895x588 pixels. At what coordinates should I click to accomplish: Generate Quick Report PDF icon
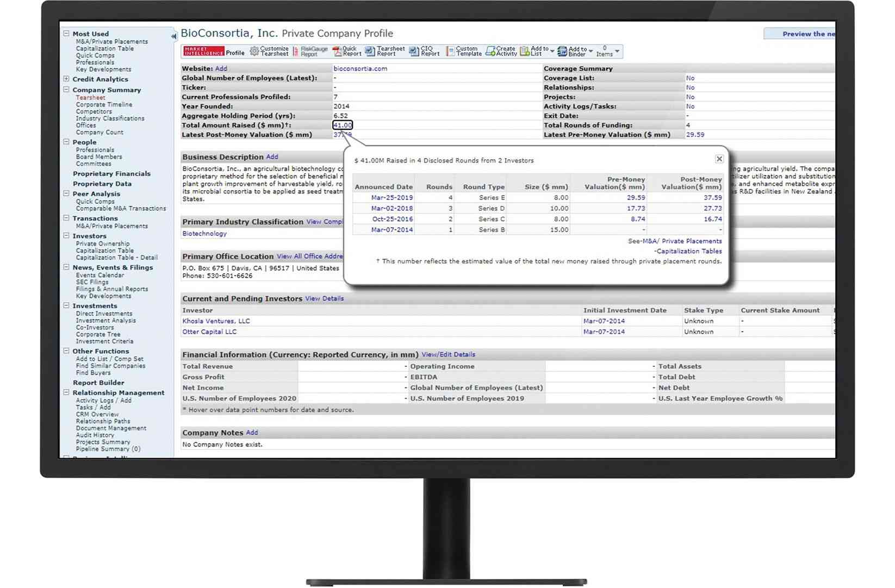point(337,51)
